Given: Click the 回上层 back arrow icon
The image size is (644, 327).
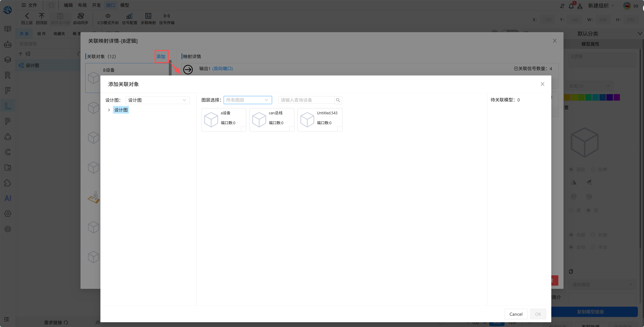Looking at the screenshot, I should [27, 16].
